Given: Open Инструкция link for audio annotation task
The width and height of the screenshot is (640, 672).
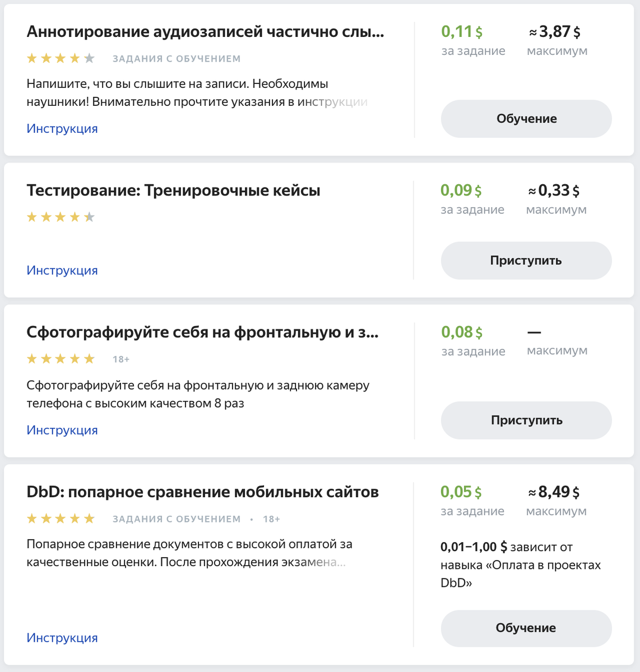Looking at the screenshot, I should [62, 129].
